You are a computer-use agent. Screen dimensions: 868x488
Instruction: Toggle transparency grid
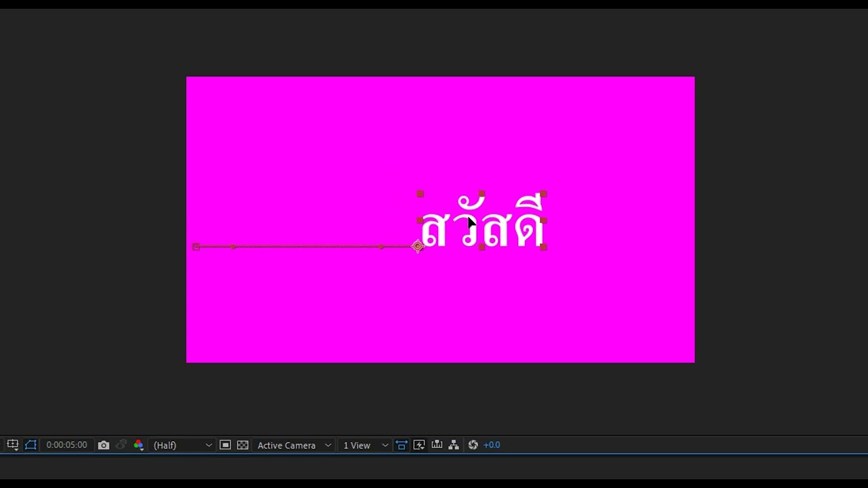coord(243,445)
